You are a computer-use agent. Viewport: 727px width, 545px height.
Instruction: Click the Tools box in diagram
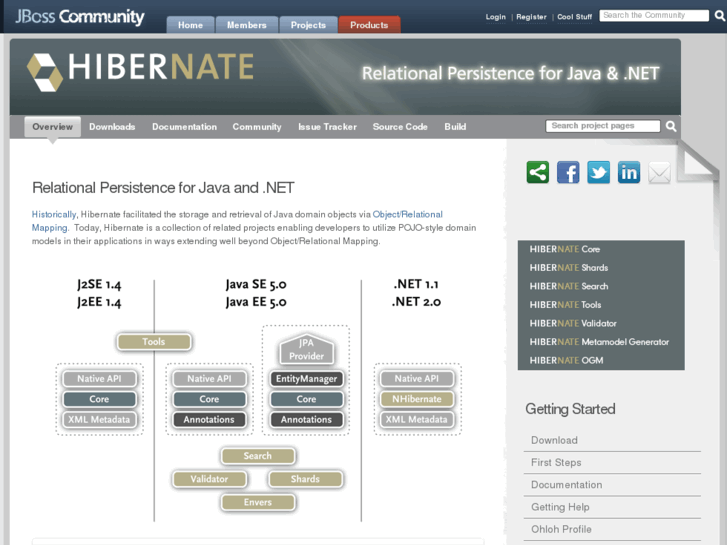click(154, 342)
